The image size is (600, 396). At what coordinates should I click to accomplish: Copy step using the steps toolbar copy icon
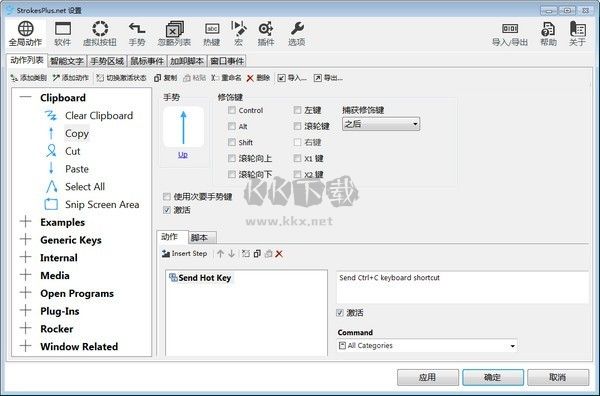[257, 254]
